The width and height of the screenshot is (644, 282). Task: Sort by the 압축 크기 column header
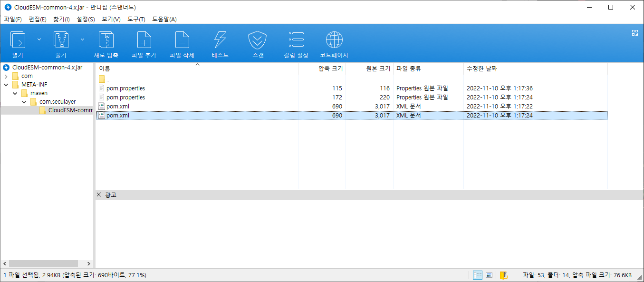322,68
